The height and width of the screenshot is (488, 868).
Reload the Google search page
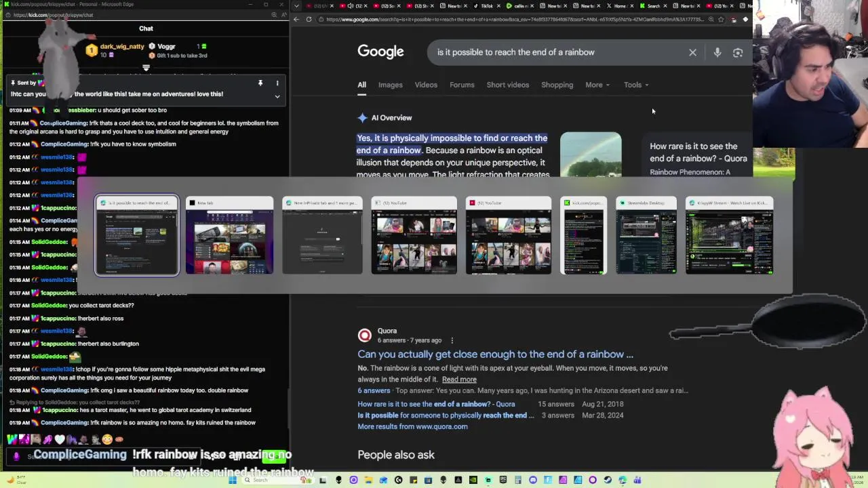coord(309,19)
